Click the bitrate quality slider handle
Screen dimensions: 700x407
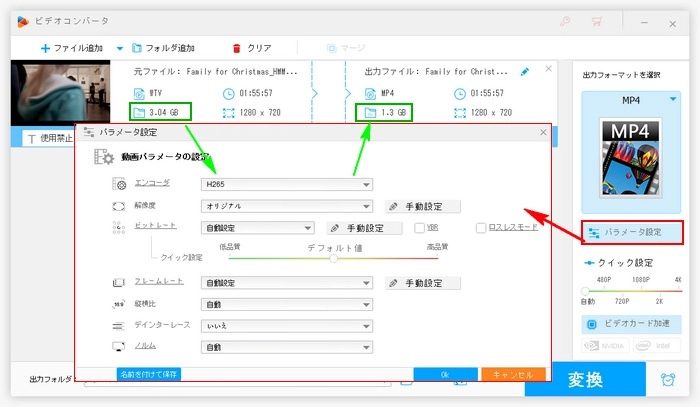click(x=333, y=258)
